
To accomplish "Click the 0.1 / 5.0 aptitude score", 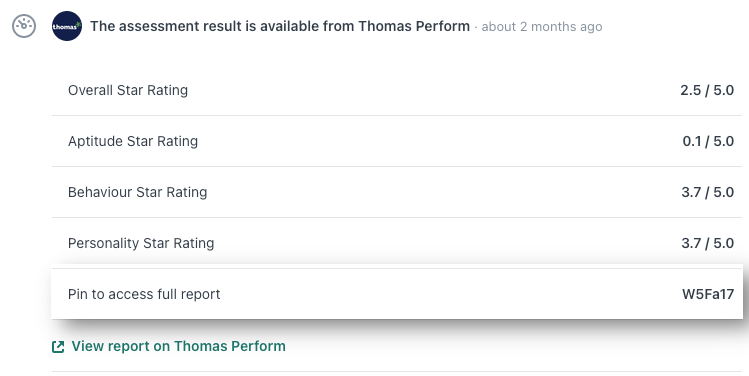I will coord(708,141).
